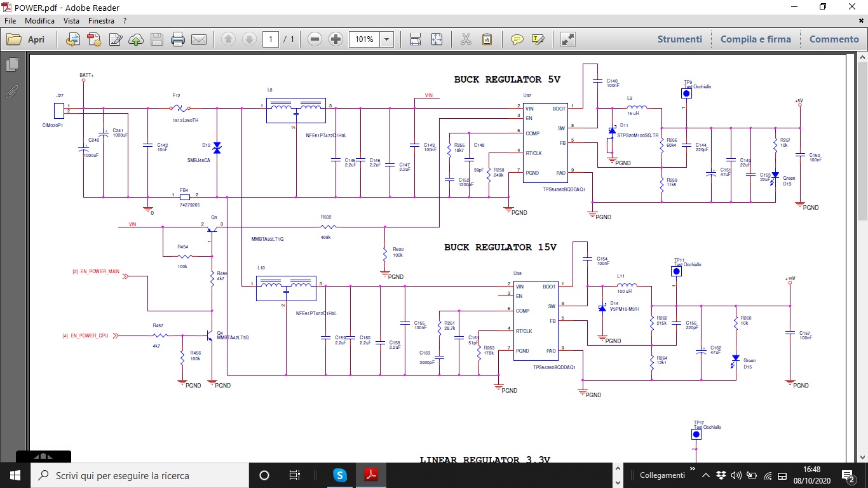Show hidden system tray icons
The height and width of the screenshot is (488, 868).
click(706, 475)
